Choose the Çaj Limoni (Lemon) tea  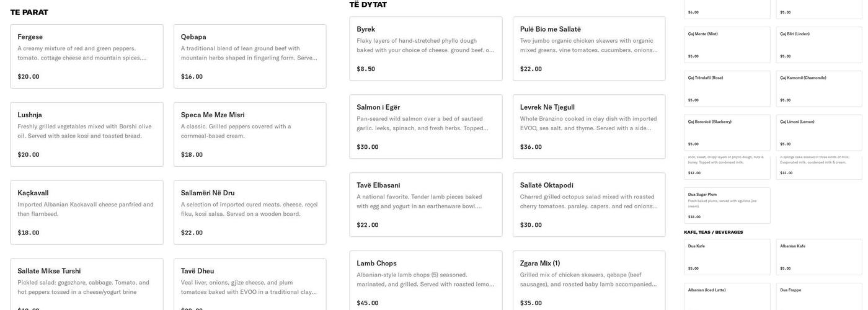818,133
